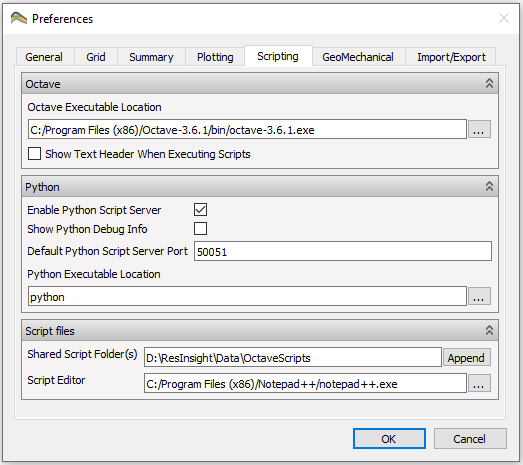523x465 pixels.
Task: Enable Show Text Header When Executing Scripts
Action: [x=34, y=154]
